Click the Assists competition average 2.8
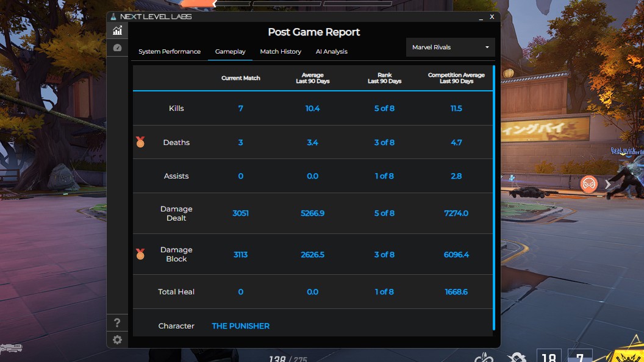Screen dimensions: 644x362 pyautogui.click(x=456, y=176)
